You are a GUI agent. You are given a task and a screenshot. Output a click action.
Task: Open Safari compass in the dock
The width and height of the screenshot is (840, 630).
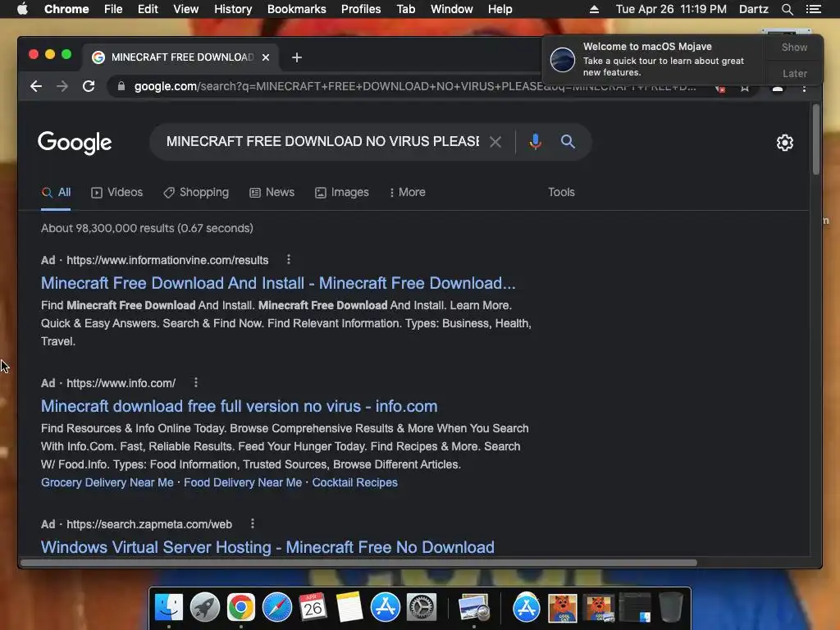click(x=277, y=608)
